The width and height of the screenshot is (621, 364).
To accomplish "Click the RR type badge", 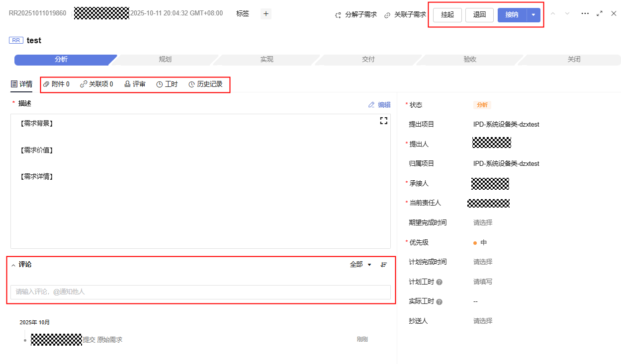I will pyautogui.click(x=16, y=40).
